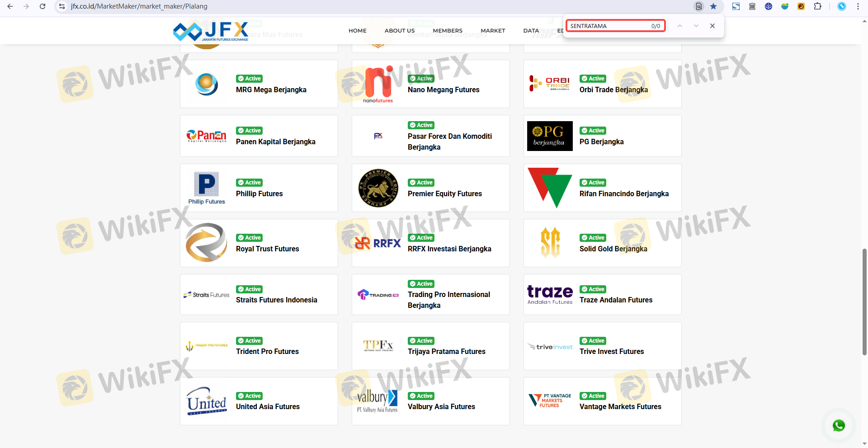Open the ABOUT US menu item
Image resolution: width=868 pixels, height=448 pixels.
[x=399, y=31]
